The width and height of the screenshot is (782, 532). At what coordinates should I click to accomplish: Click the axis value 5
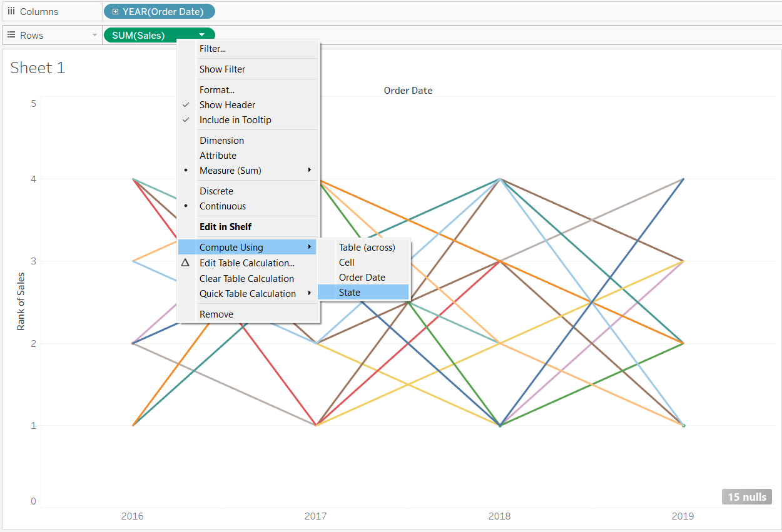(x=33, y=103)
